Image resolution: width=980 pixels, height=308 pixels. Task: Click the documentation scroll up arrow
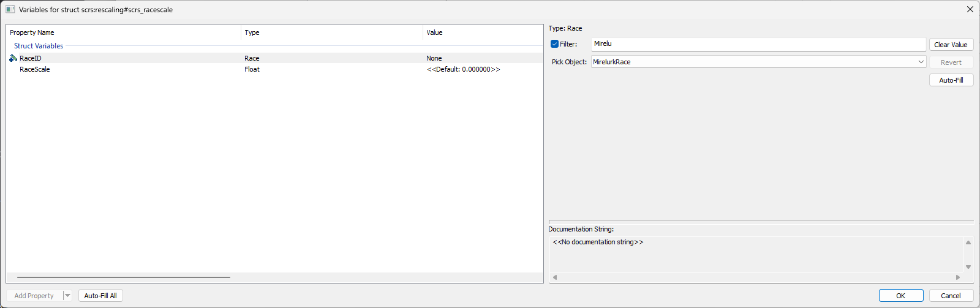tap(968, 242)
